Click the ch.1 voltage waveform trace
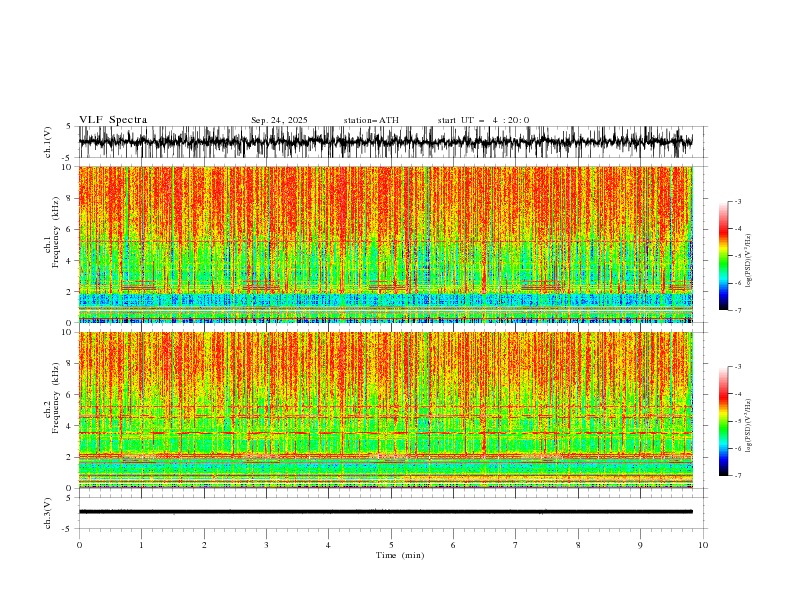This screenshot has width=792, height=612. 385,142
